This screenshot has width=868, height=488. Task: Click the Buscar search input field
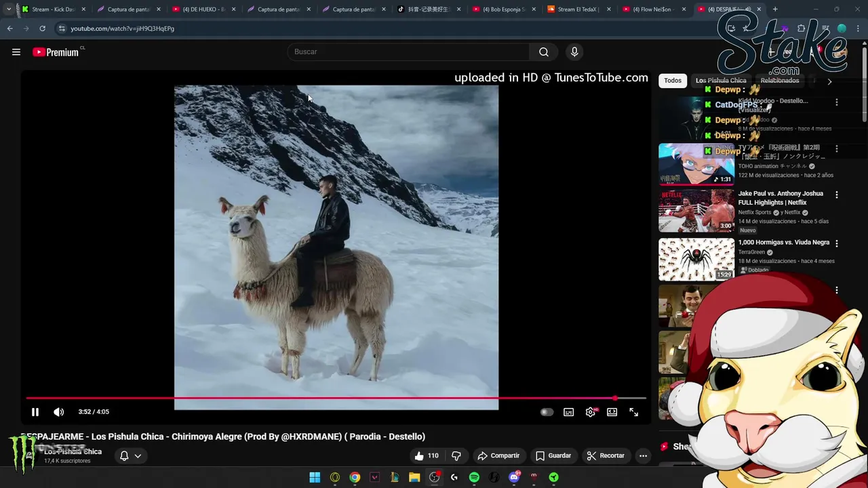[x=408, y=52]
